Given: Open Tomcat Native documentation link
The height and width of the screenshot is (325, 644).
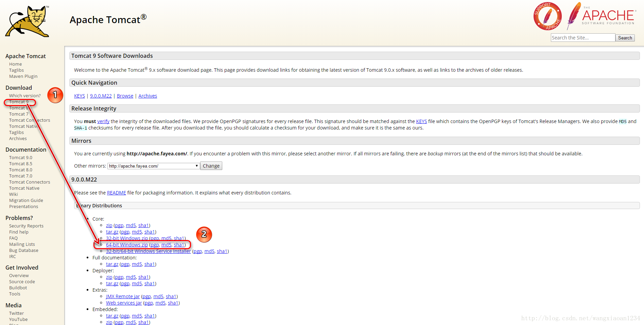Looking at the screenshot, I should [24, 188].
